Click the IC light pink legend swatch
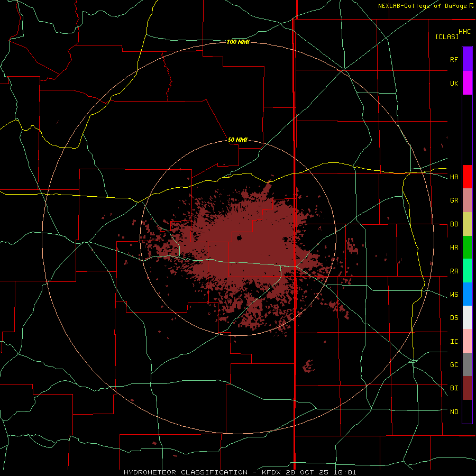The width and height of the screenshot is (476, 476). (467, 341)
